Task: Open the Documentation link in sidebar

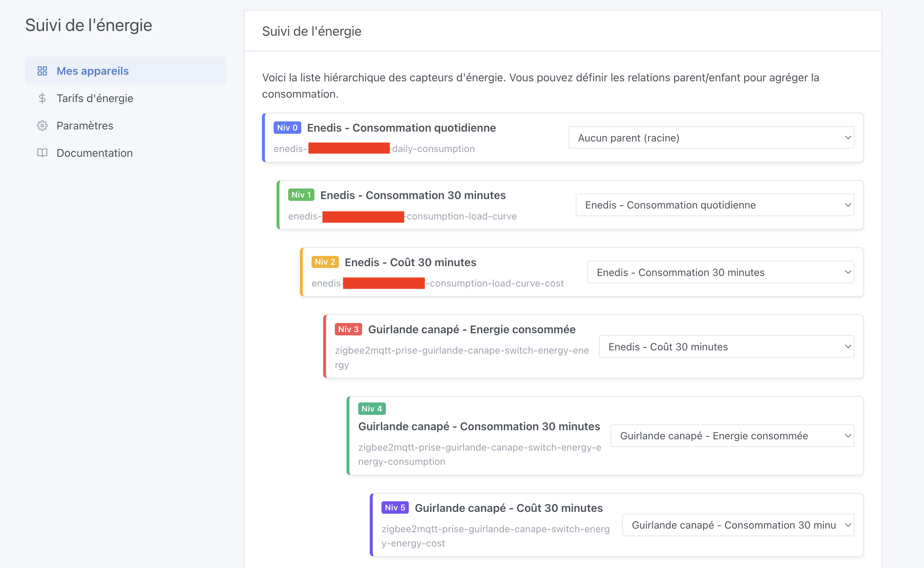Action: pyautogui.click(x=95, y=153)
